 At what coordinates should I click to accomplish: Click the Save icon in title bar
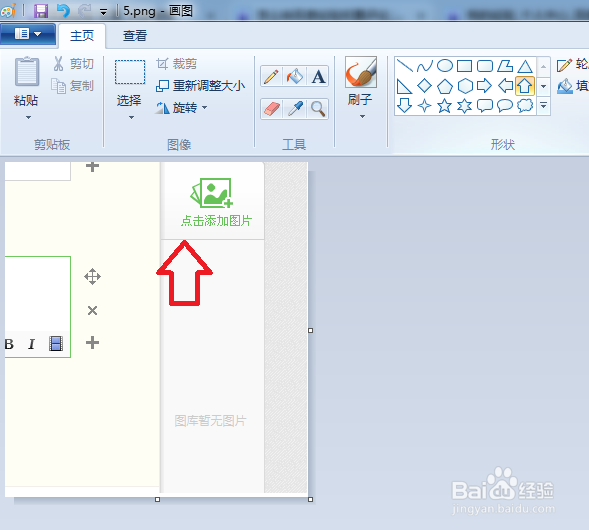[41, 11]
